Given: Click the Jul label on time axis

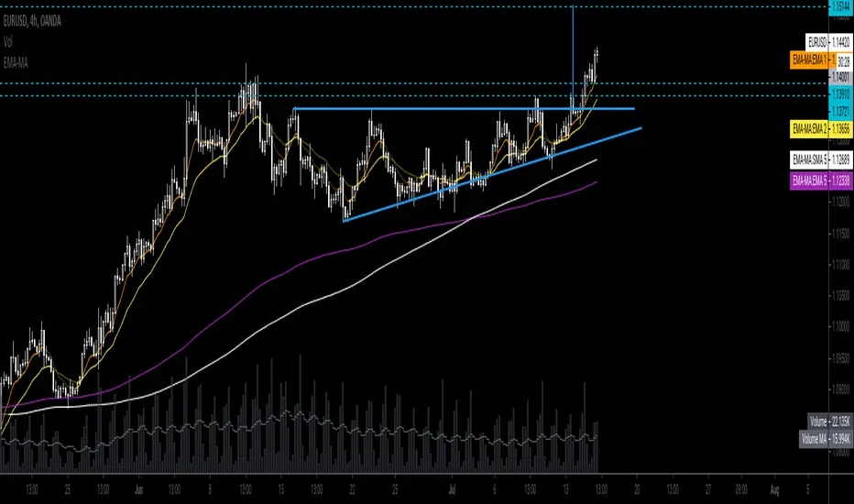Looking at the screenshot, I should coord(452,490).
